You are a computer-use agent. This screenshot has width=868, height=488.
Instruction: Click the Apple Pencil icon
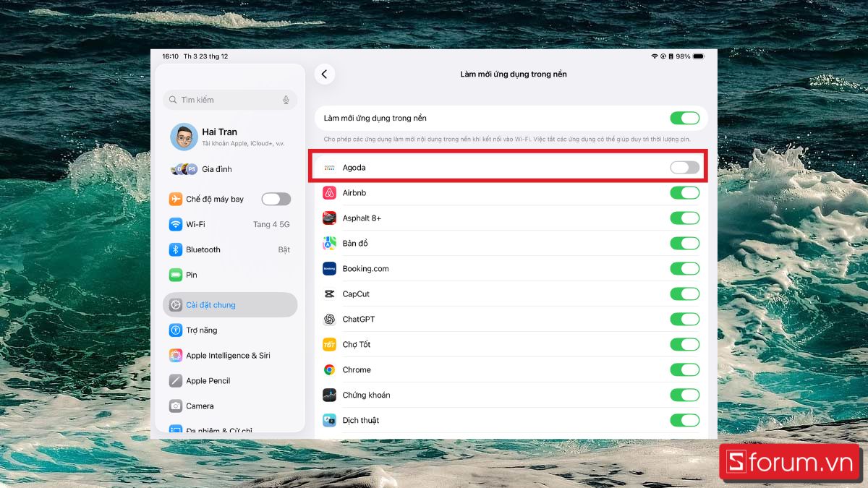[x=176, y=381]
